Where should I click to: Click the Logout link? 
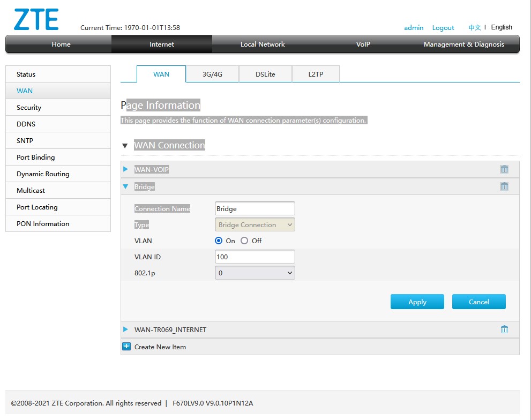(443, 27)
